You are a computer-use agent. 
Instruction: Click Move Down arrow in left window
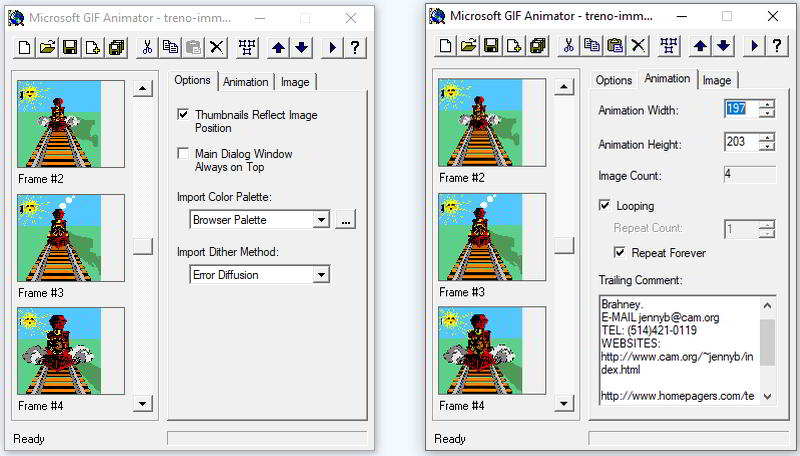[x=302, y=48]
